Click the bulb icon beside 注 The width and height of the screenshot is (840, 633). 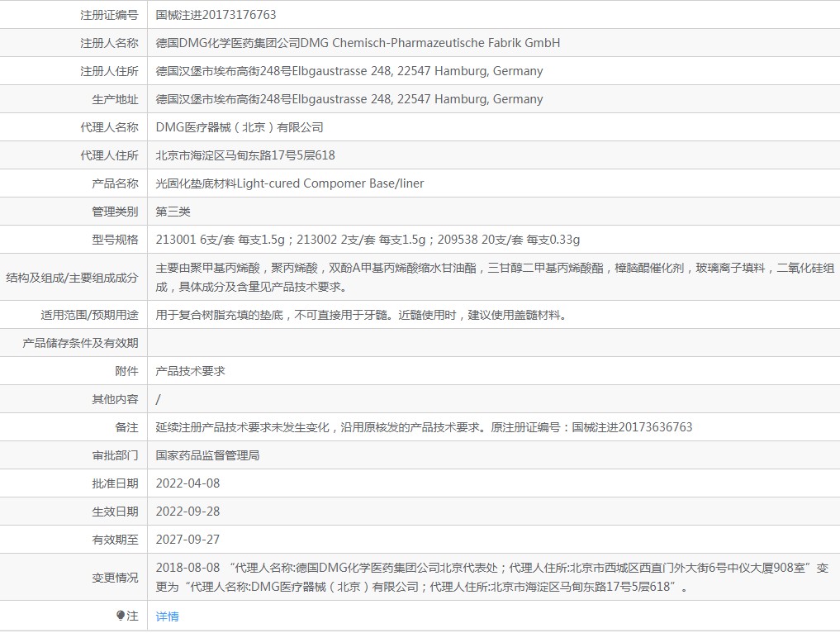pyautogui.click(x=121, y=616)
